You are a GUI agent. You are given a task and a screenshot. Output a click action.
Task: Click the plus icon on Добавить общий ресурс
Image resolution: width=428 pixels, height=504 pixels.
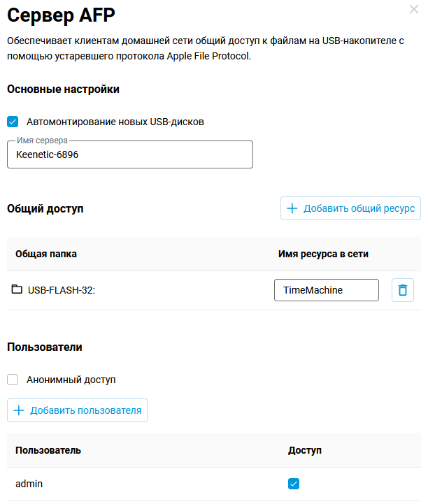(x=292, y=208)
